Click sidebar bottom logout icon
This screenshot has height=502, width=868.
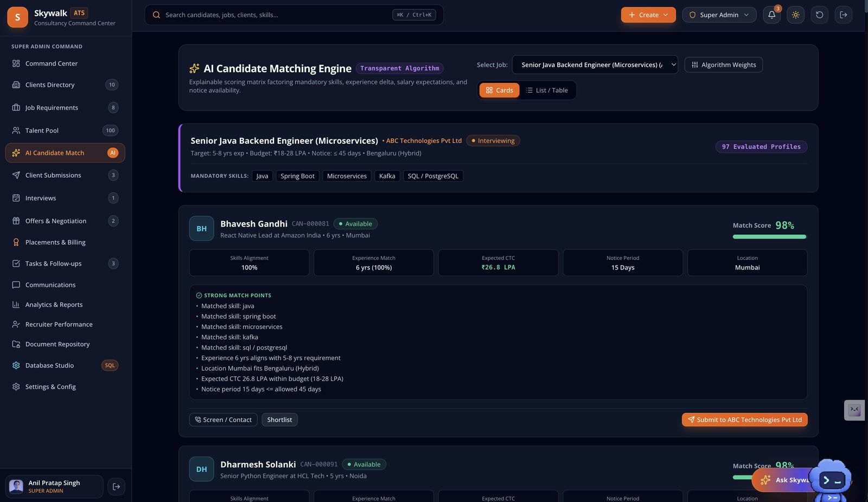(x=116, y=486)
